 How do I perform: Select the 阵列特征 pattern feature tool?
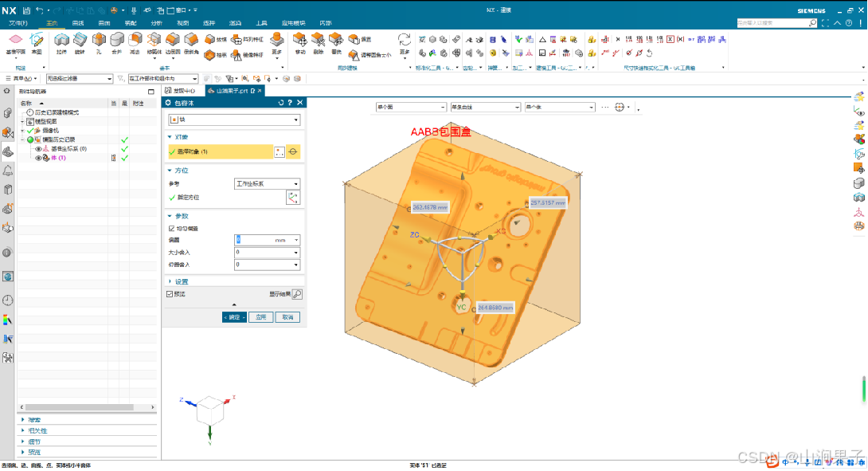[x=248, y=39]
